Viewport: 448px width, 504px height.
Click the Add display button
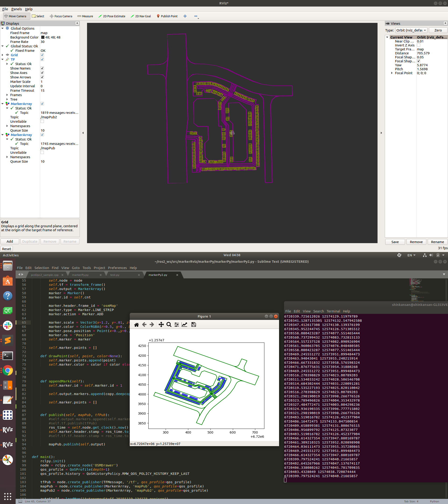[10, 241]
